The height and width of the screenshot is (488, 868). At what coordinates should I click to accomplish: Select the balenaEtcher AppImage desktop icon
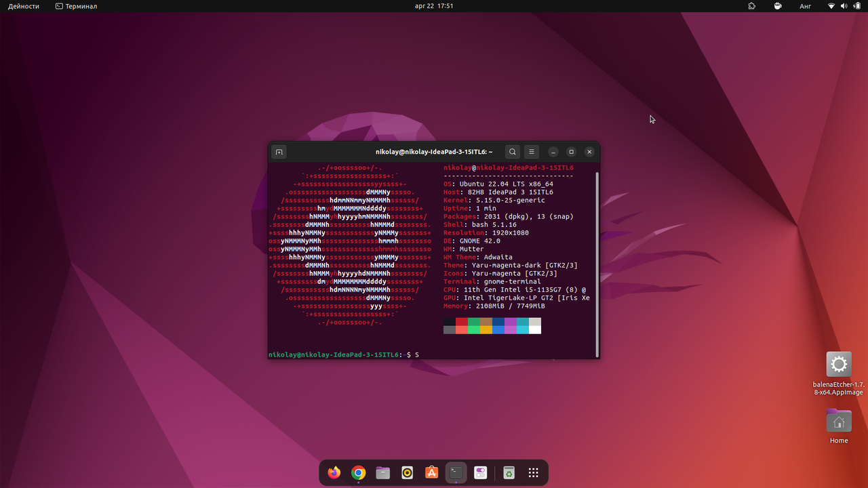tap(839, 373)
